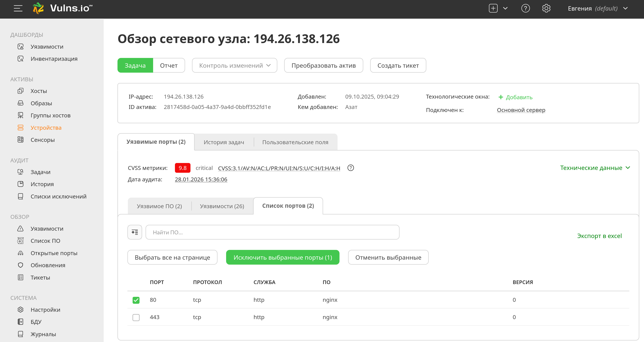Screen dimensions: 644x342
Task: Click plus icon to add технологическое окно
Action: (x=501, y=97)
